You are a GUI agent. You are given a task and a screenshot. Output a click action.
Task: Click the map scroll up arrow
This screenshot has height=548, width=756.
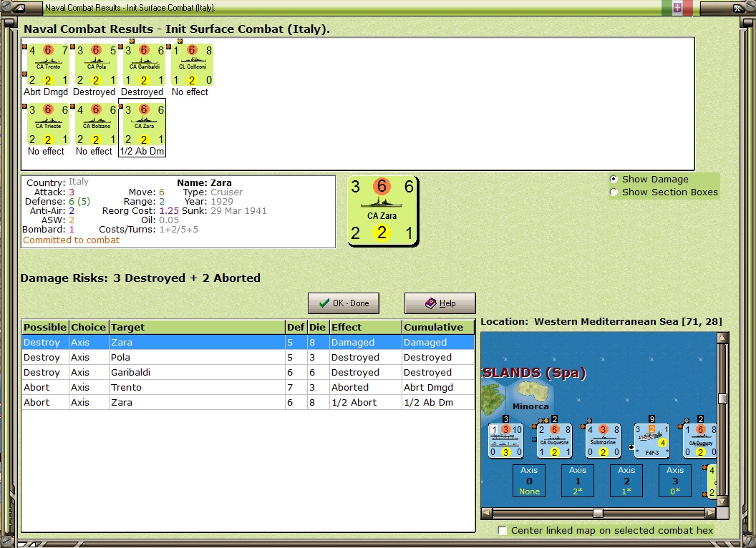[x=722, y=338]
